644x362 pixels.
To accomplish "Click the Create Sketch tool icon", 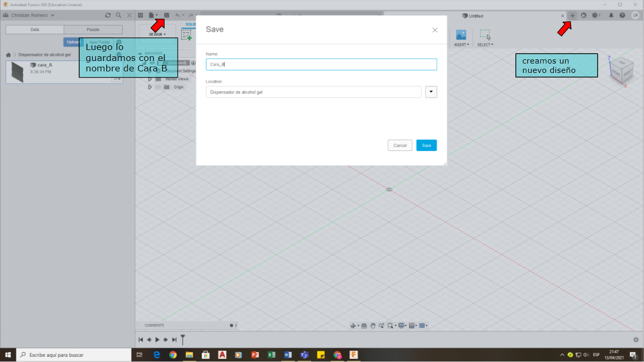I will pos(186,35).
